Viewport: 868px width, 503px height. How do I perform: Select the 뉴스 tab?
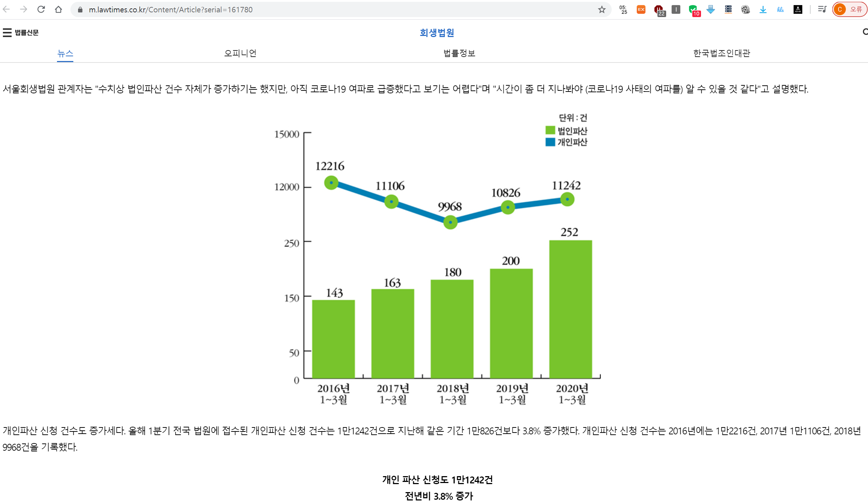(65, 53)
